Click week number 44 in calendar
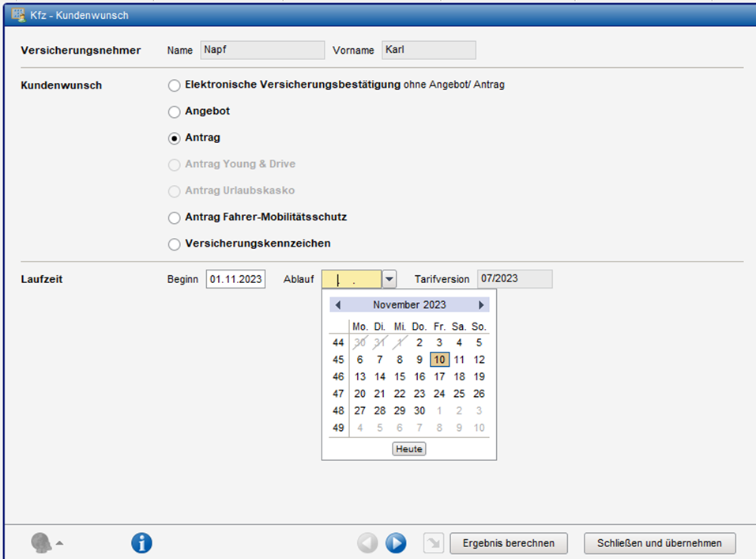The width and height of the screenshot is (756, 559). (x=338, y=342)
